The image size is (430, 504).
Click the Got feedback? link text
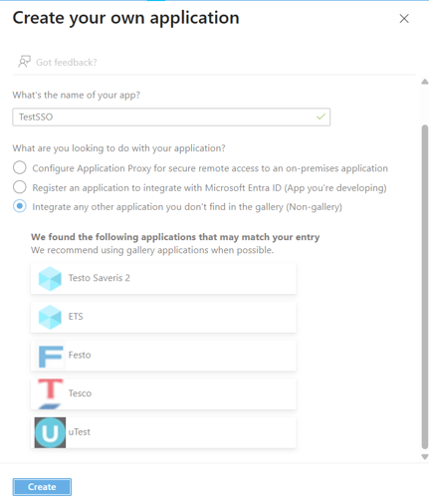coord(67,63)
